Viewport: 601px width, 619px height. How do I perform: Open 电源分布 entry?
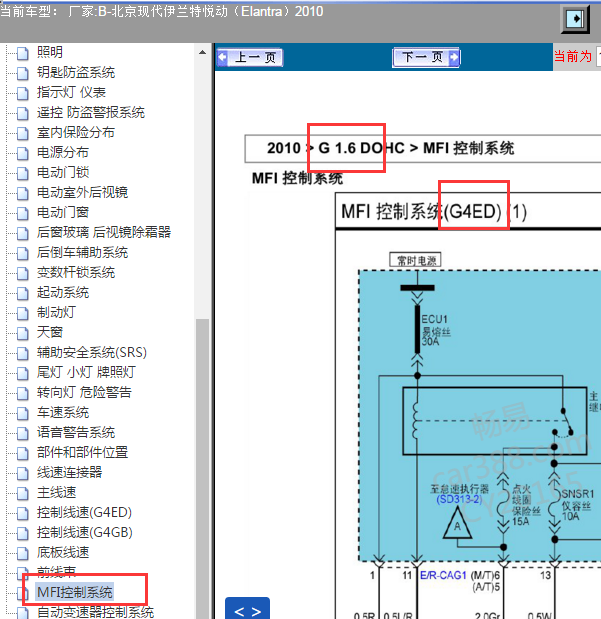click(x=63, y=152)
